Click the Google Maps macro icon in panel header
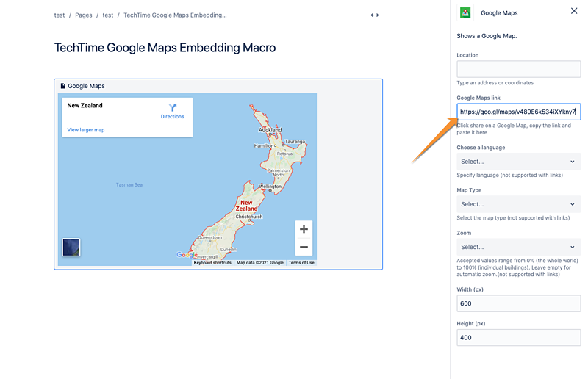 point(465,12)
